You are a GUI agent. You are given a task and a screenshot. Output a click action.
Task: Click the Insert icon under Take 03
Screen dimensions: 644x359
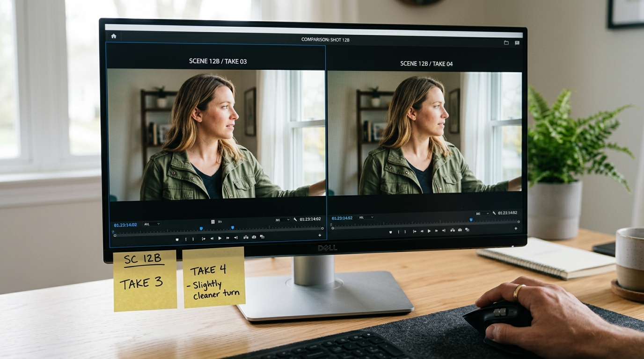coord(246,237)
